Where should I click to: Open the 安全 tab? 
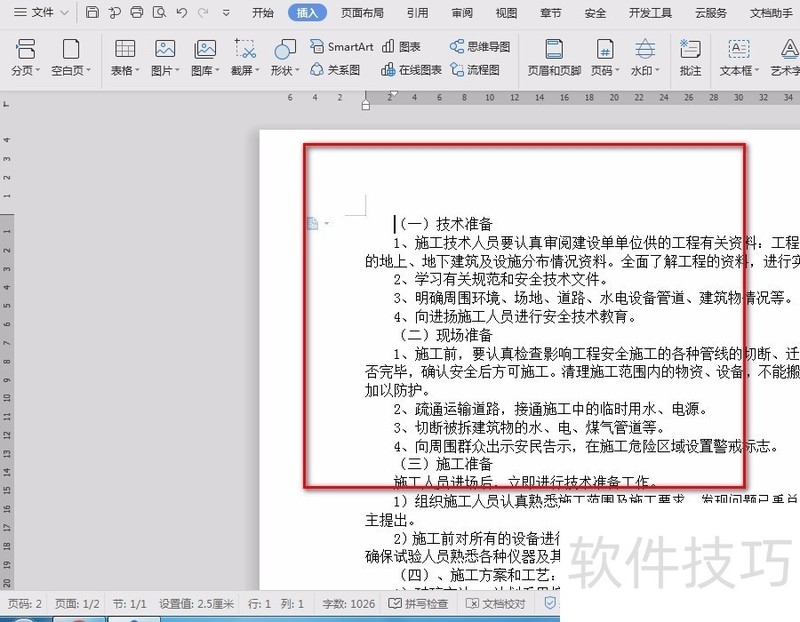tap(595, 13)
